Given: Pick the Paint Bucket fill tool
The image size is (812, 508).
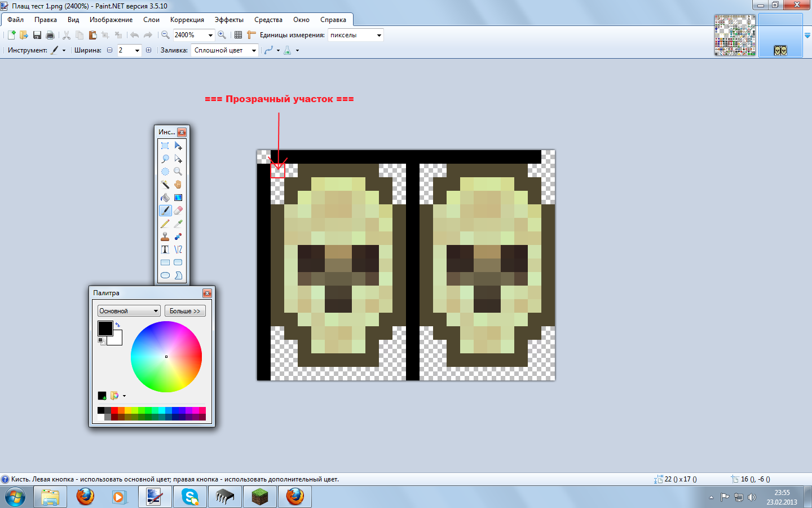Looking at the screenshot, I should point(165,198).
